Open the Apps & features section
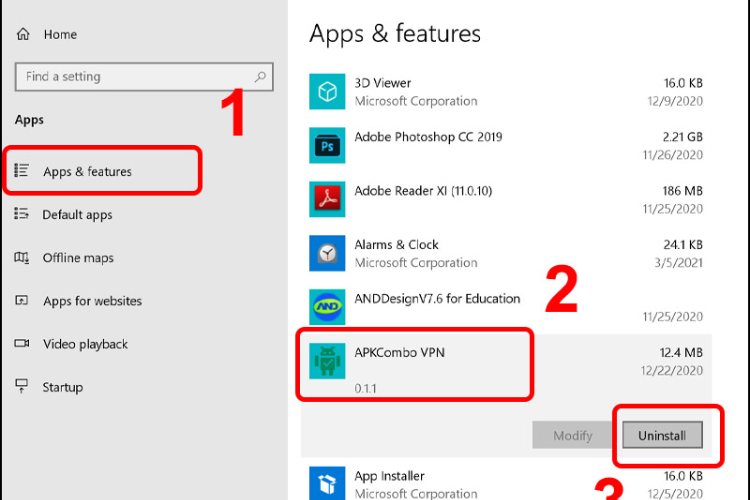750x500 pixels. (87, 172)
